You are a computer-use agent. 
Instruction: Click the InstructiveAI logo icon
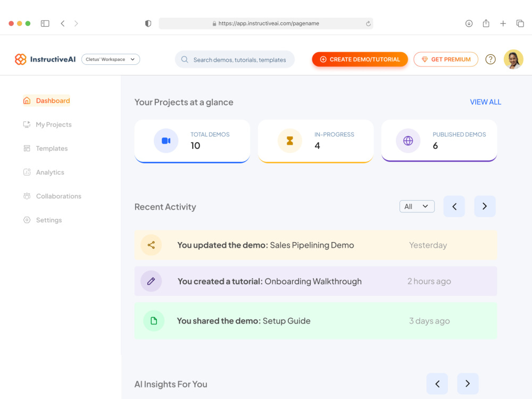click(x=20, y=60)
